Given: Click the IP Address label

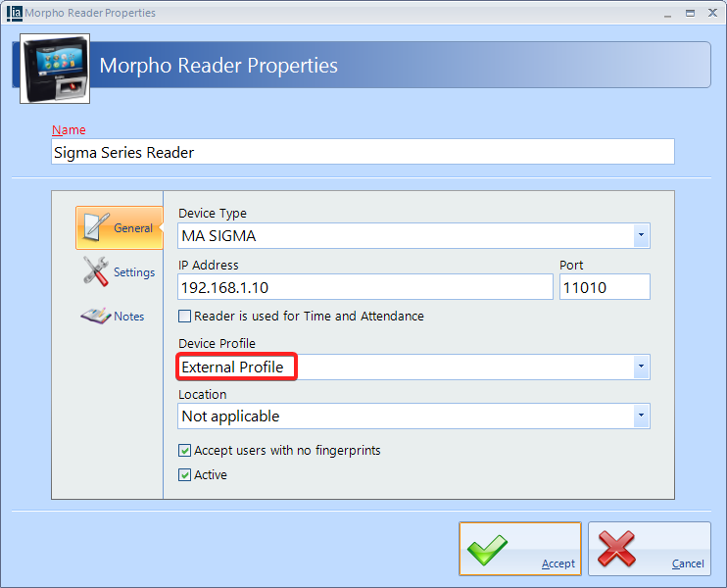Looking at the screenshot, I should [x=208, y=266].
